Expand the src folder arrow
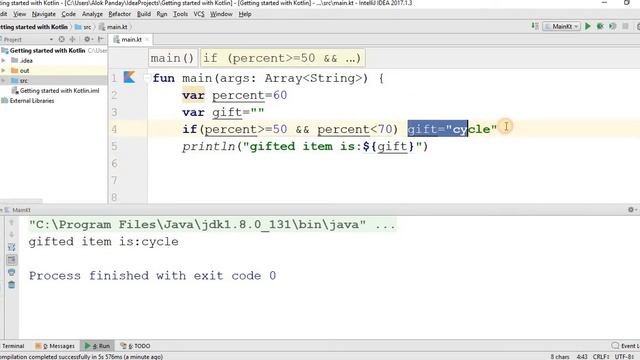Image resolution: width=640 pixels, height=360 pixels. [4, 81]
